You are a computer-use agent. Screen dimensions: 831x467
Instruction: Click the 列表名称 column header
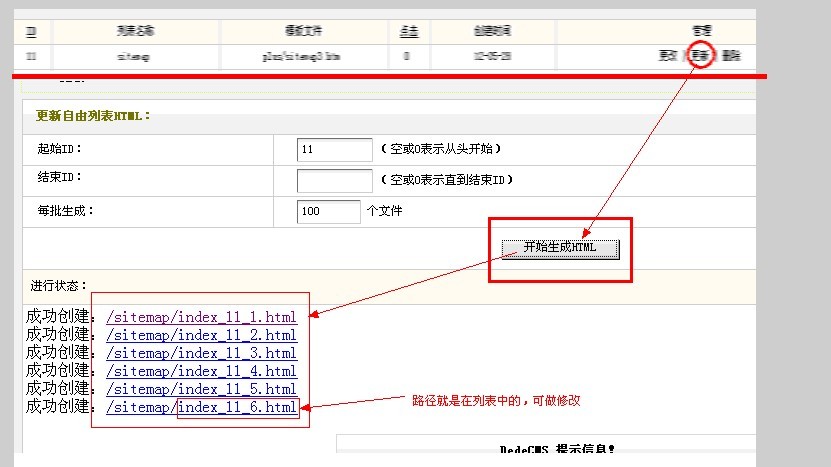pyautogui.click(x=133, y=32)
